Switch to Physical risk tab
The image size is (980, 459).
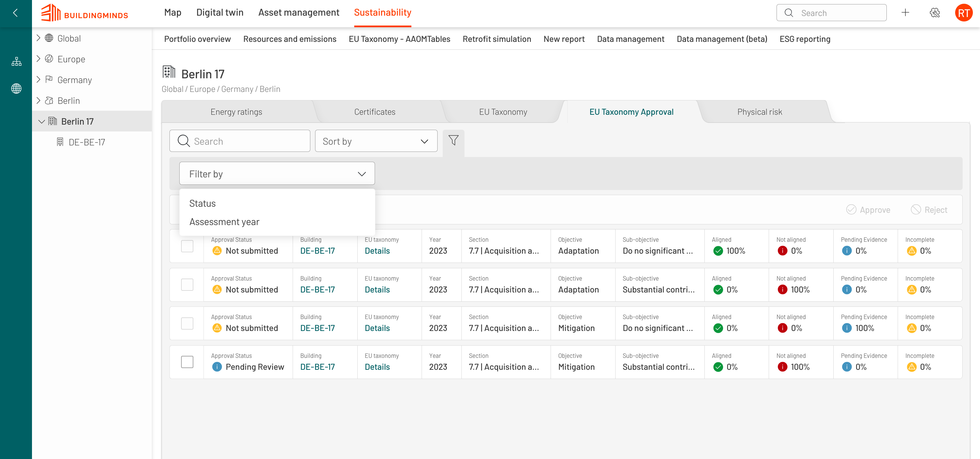tap(760, 112)
